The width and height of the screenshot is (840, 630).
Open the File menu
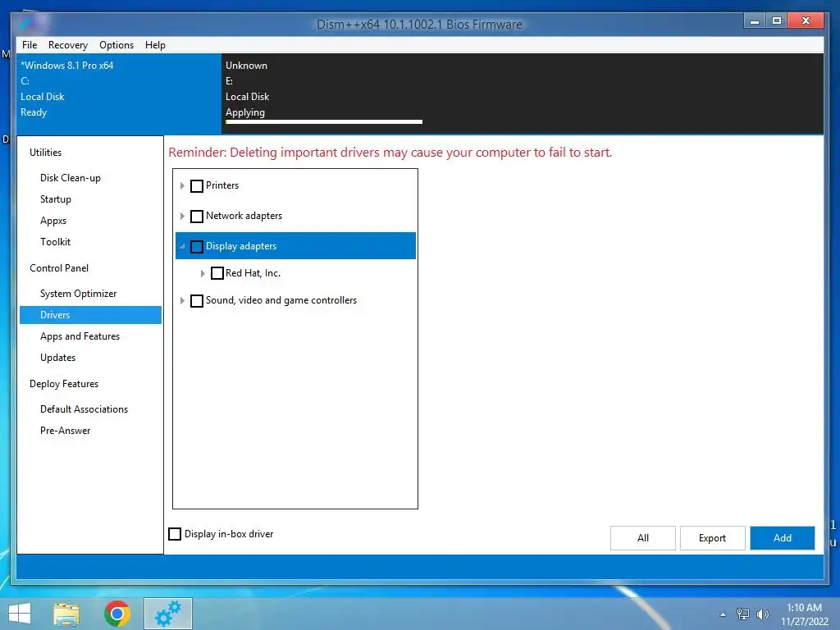point(30,45)
